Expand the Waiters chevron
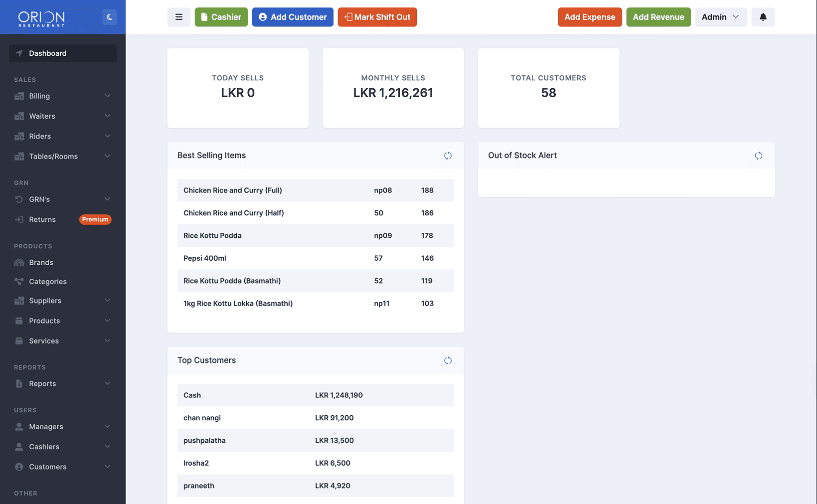This screenshot has width=817, height=504. point(107,116)
